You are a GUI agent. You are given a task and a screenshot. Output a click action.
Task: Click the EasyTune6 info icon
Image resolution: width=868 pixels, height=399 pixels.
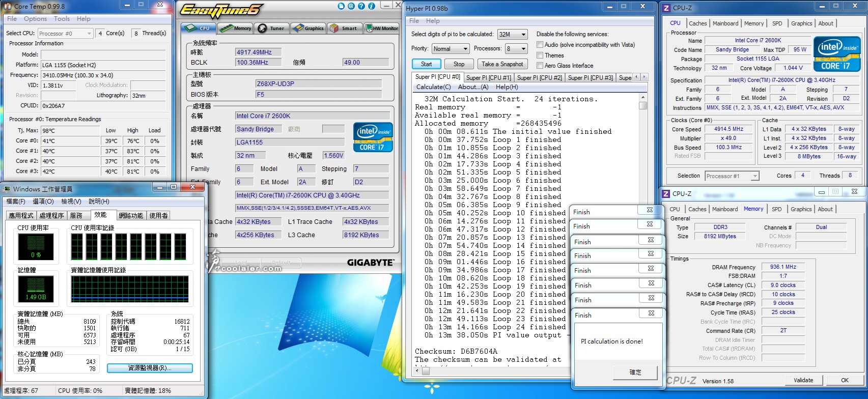pos(372,6)
